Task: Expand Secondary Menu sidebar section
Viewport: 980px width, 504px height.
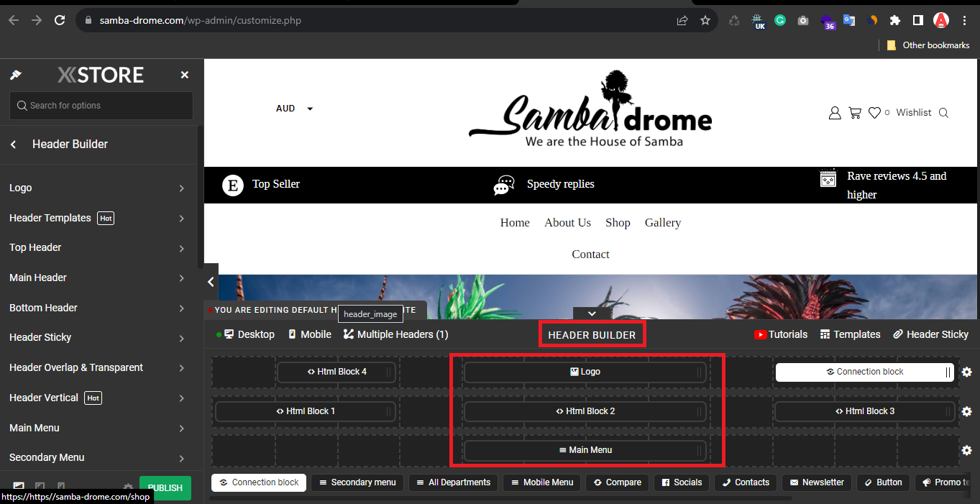Action: pos(99,457)
